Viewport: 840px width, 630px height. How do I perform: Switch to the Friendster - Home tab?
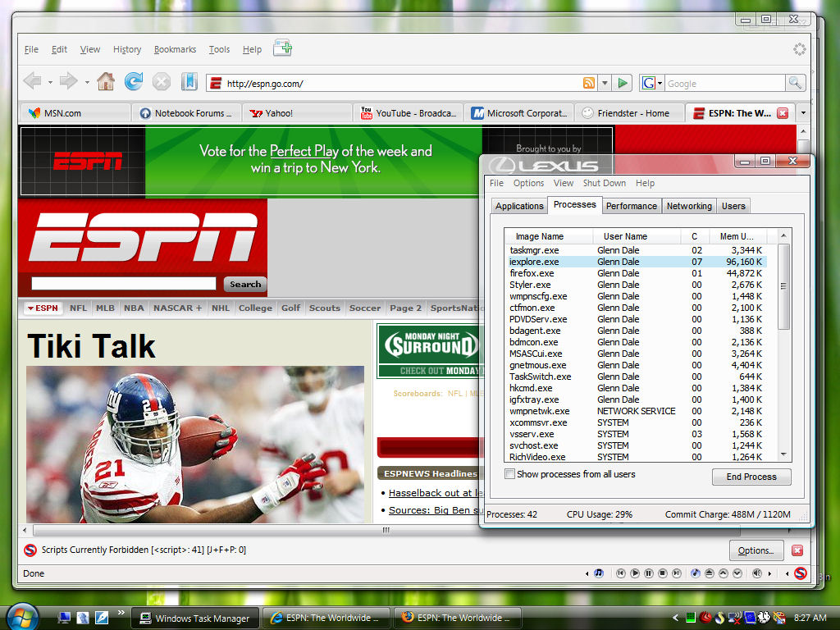tap(629, 113)
